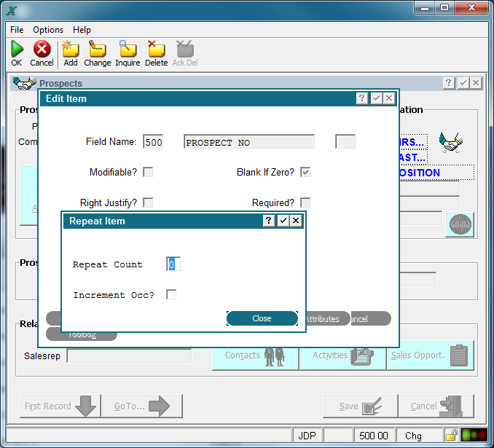Click the green OK arrow toolbar icon

pos(17,49)
